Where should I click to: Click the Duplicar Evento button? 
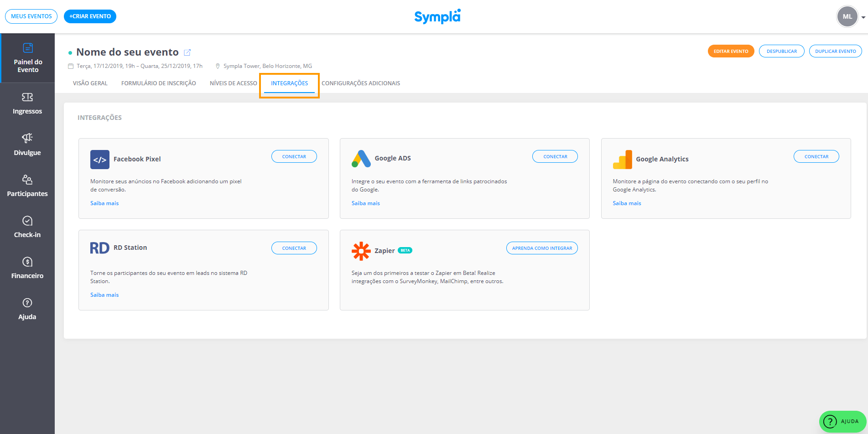836,51
